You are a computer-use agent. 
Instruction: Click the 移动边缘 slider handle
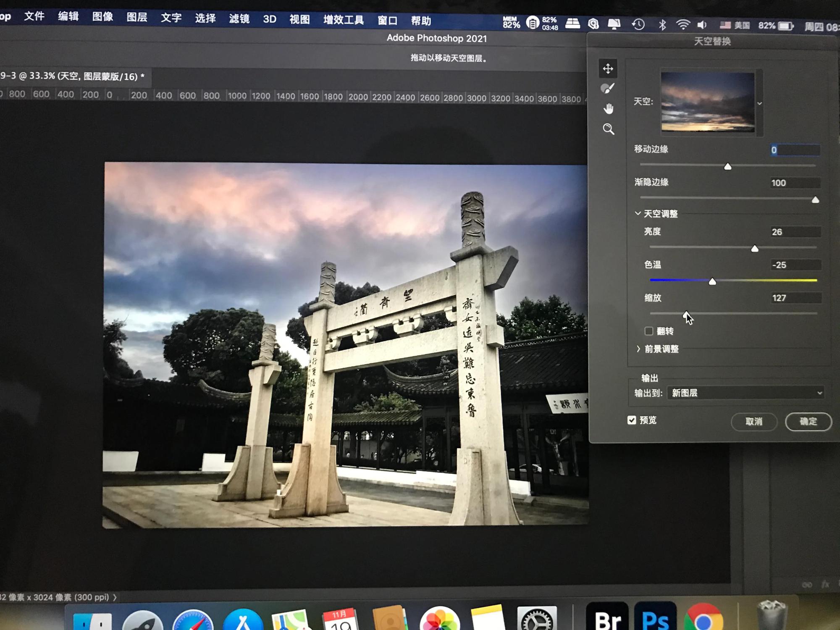click(x=728, y=167)
